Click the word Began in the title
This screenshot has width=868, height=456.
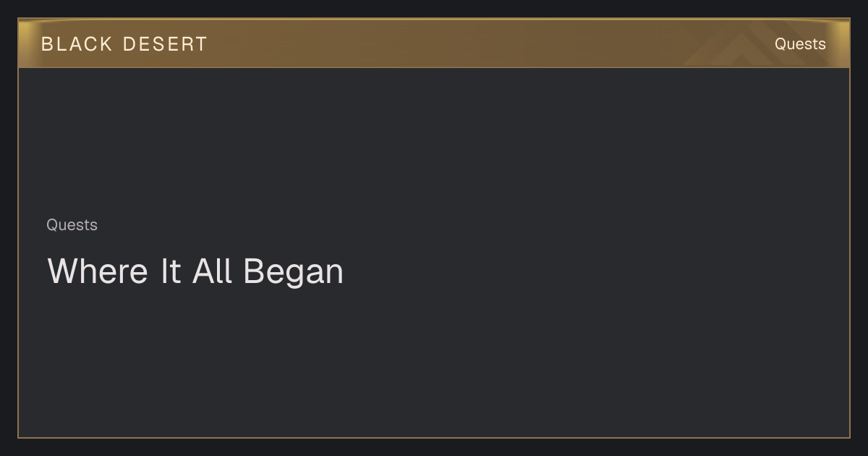pos(293,272)
